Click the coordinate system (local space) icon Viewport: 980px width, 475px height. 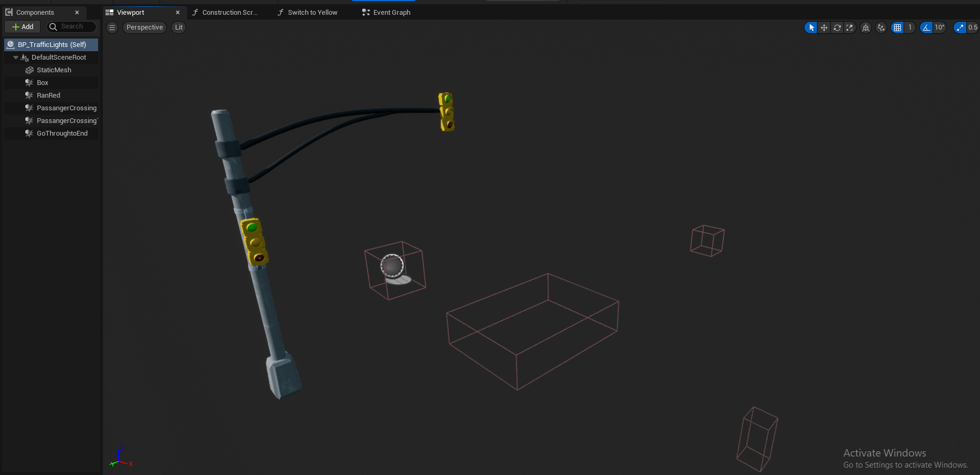point(866,27)
